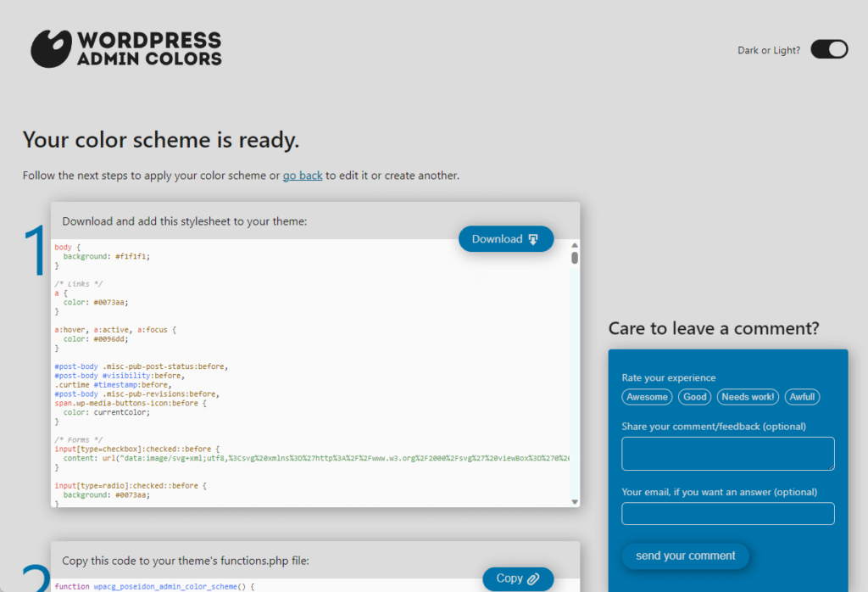868x592 pixels.
Task: Download the stylesheet file
Action: [x=506, y=238]
